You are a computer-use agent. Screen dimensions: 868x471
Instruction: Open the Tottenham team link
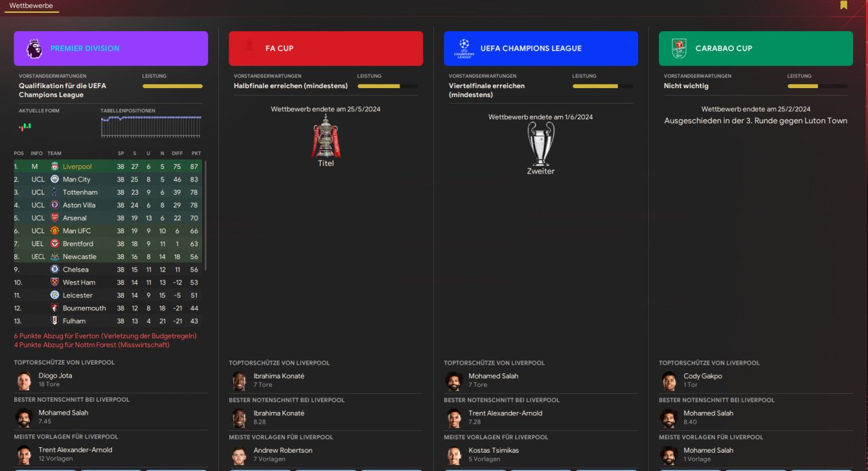click(80, 192)
